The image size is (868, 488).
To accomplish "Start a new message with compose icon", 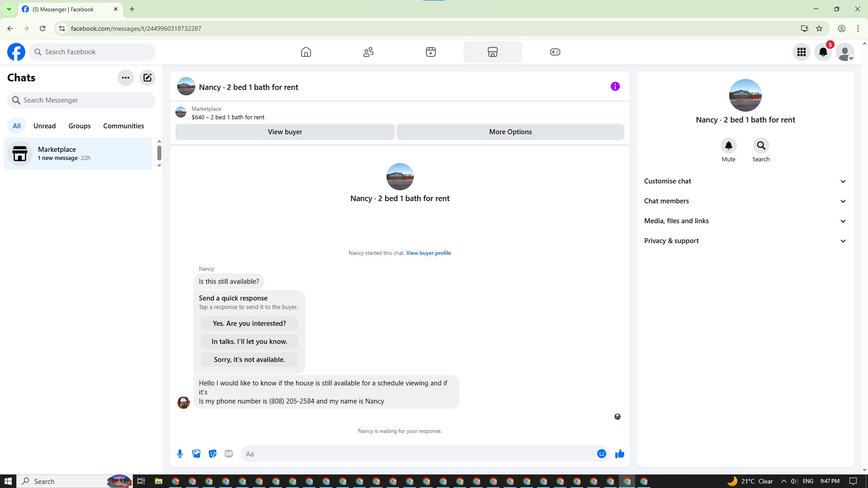I will (147, 78).
